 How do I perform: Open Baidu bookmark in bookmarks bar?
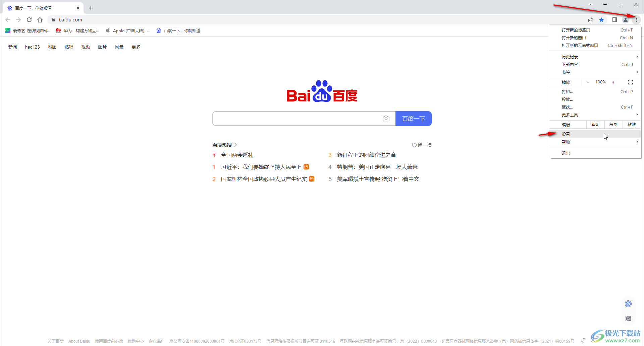178,30
